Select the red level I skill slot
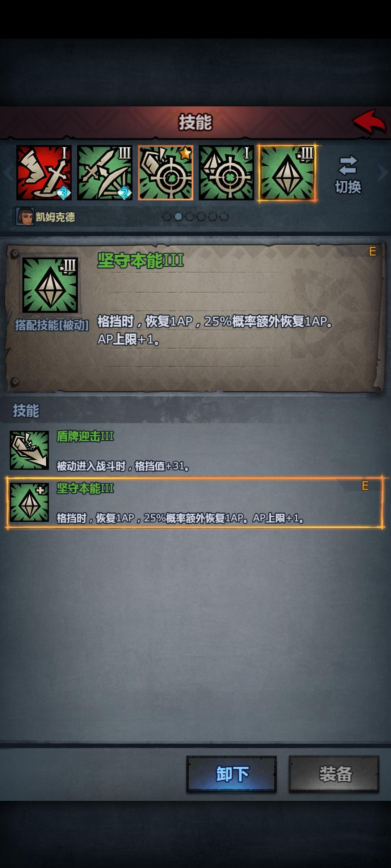Image resolution: width=391 pixels, height=868 pixels. (x=44, y=173)
